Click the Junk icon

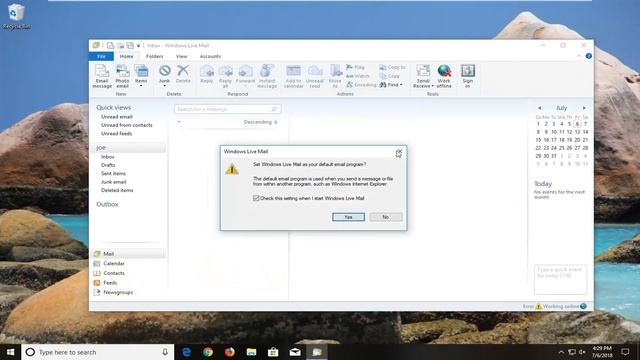[x=164, y=76]
